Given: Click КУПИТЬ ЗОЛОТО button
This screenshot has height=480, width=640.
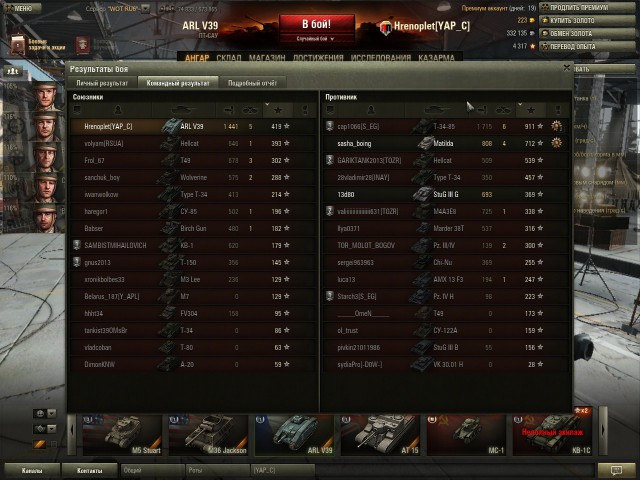Looking at the screenshot, I should [587, 20].
